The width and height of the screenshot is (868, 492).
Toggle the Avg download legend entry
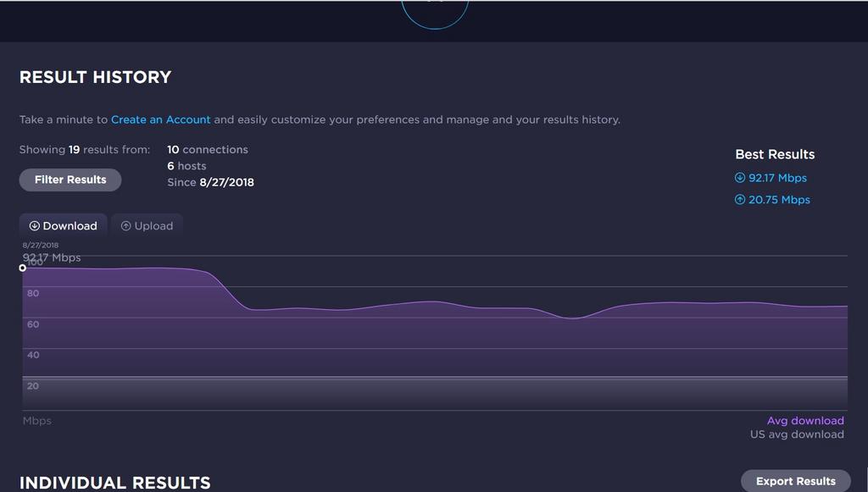click(x=805, y=421)
